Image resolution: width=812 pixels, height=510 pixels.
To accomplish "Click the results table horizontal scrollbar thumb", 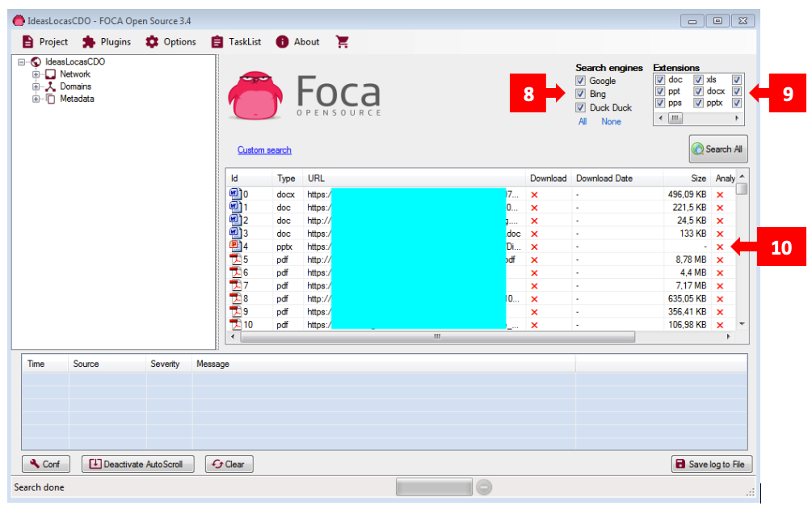I will coord(438,337).
